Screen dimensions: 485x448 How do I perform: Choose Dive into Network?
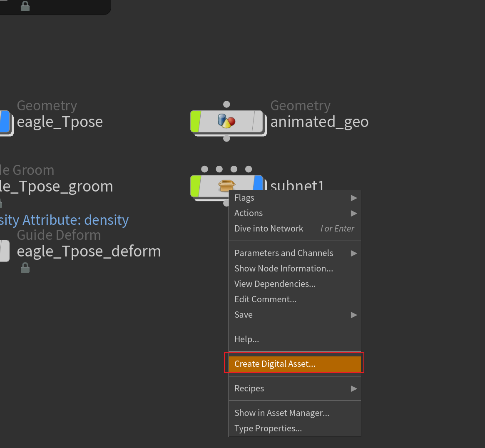point(295,229)
